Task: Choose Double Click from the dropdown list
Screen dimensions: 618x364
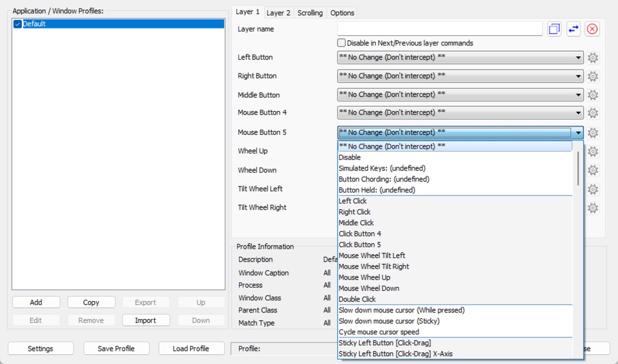Action: coord(357,299)
